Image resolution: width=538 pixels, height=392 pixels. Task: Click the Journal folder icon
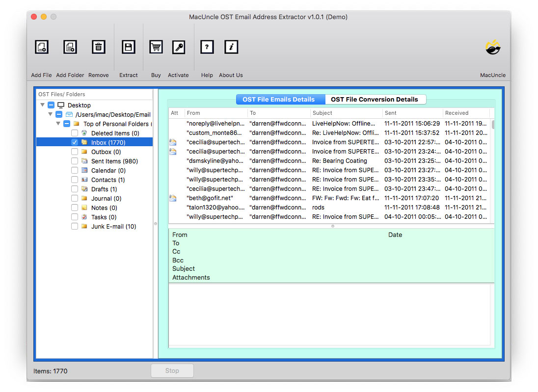84,198
